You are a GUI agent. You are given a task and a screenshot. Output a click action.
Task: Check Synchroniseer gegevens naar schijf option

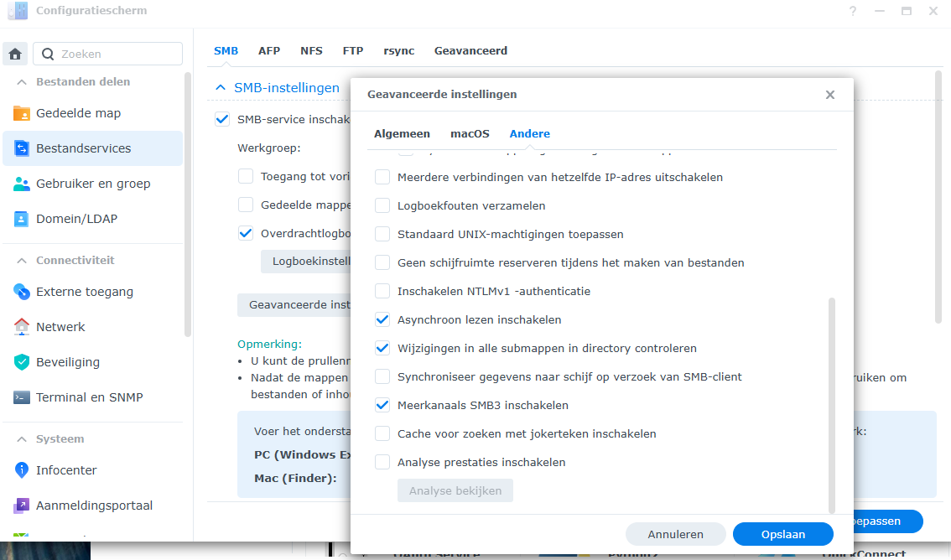pyautogui.click(x=382, y=376)
